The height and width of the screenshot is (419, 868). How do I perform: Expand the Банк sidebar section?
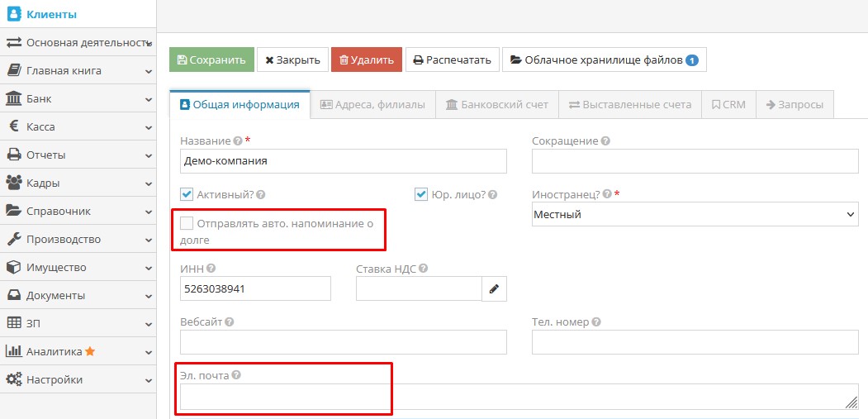[x=78, y=98]
